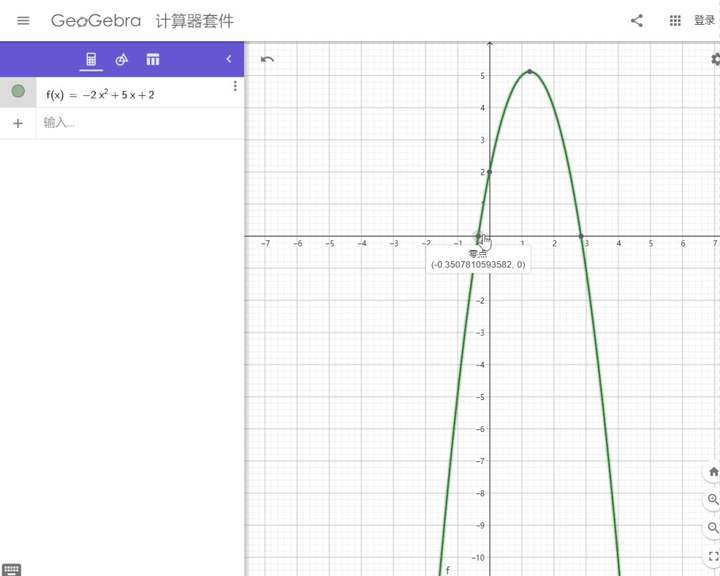Open the virtual keyboard icon
Image resolution: width=720 pixels, height=576 pixels.
11,570
